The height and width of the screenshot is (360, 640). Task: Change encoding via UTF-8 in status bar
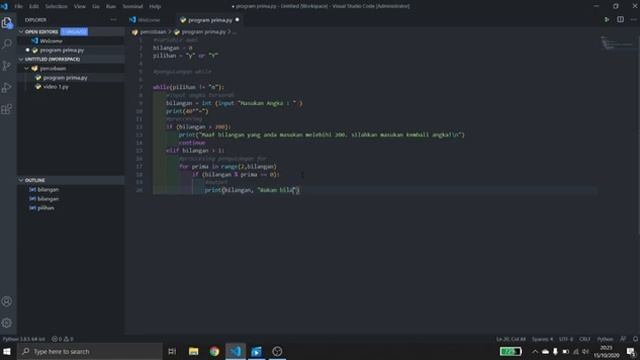[566, 339]
